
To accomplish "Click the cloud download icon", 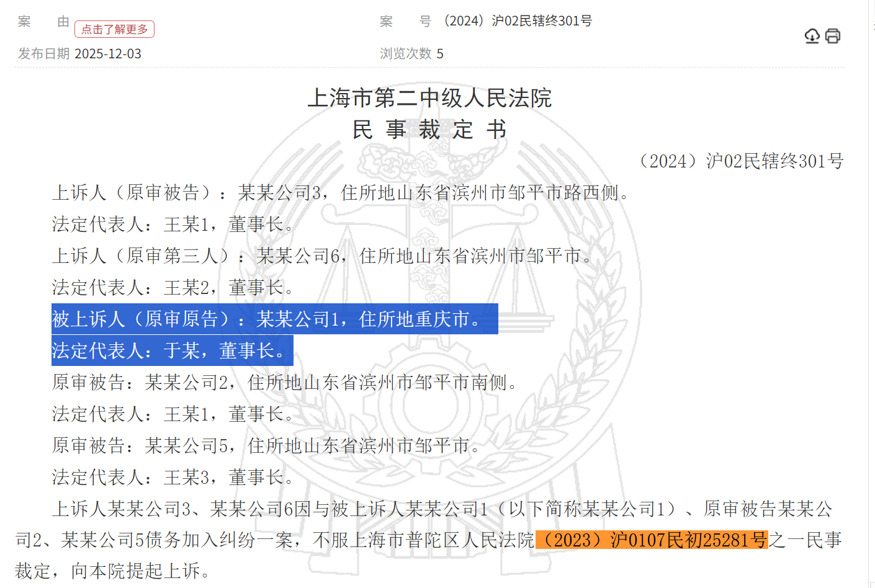I will tap(812, 36).
